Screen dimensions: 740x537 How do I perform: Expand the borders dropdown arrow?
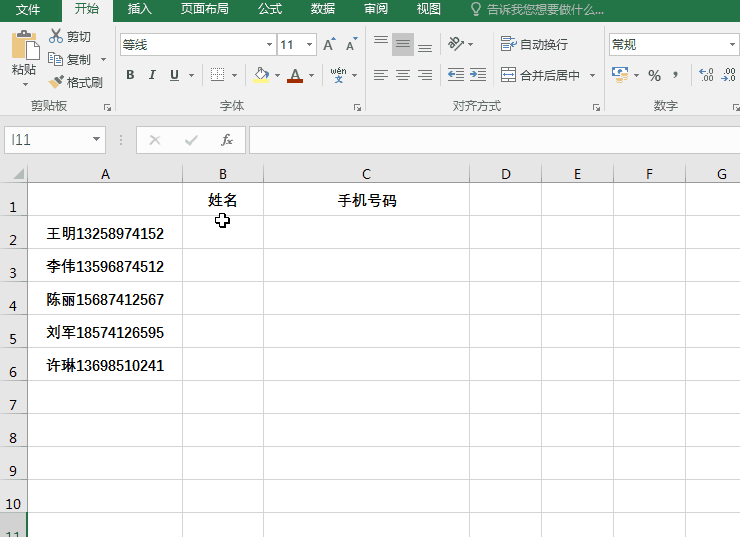pyautogui.click(x=235, y=75)
